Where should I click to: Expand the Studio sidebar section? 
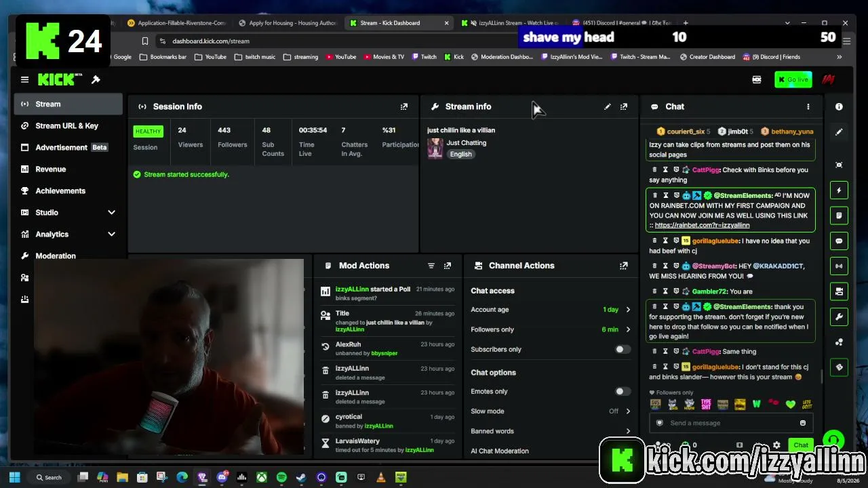111,213
